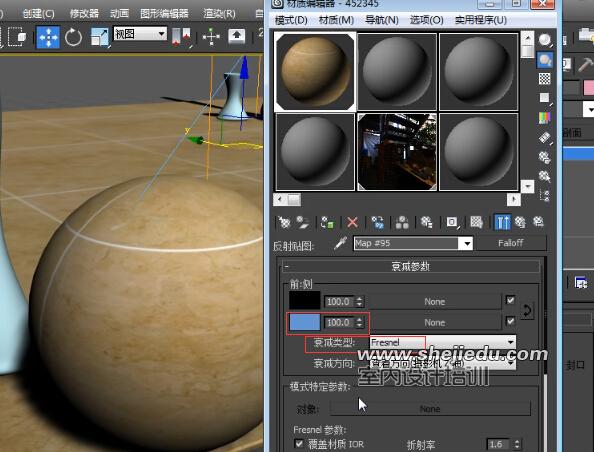
Task: Adjust the blue color amount spinner
Action: point(360,322)
